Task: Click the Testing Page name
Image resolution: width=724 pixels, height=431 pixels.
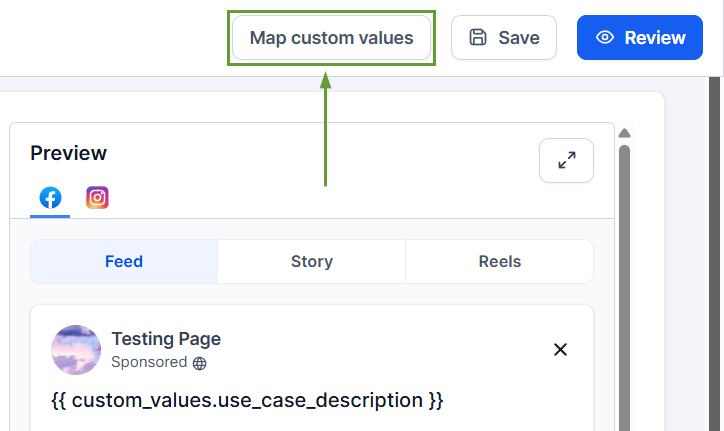Action: point(166,339)
